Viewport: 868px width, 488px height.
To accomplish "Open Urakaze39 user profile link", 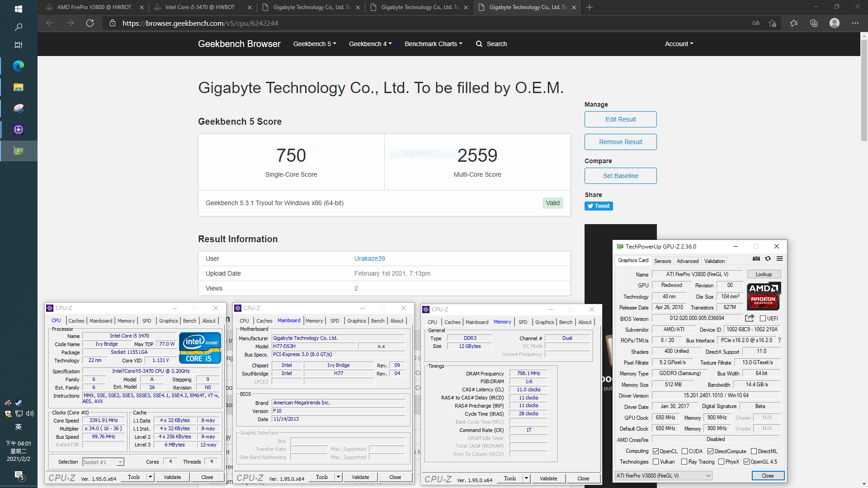I will tap(369, 258).
